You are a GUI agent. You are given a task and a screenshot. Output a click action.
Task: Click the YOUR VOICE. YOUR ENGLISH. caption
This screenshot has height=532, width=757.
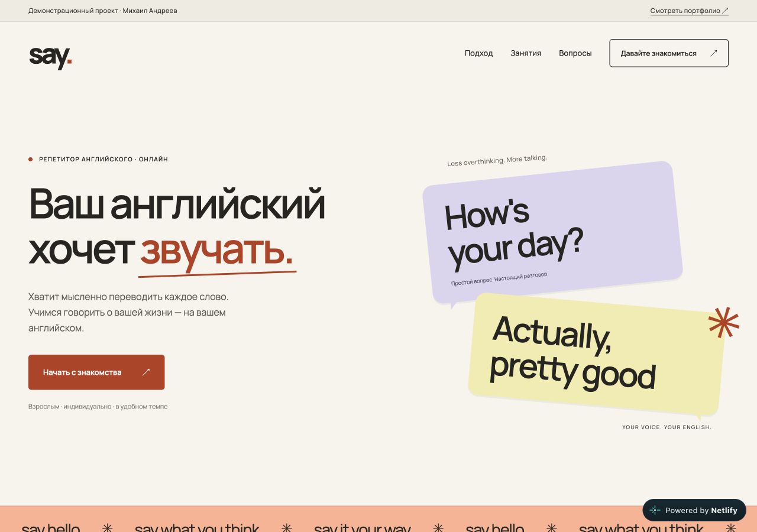click(667, 427)
